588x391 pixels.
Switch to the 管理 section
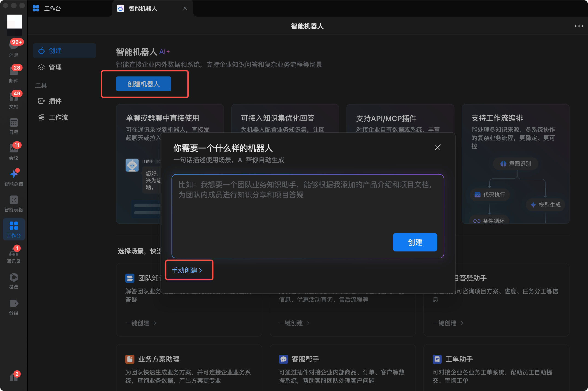55,67
